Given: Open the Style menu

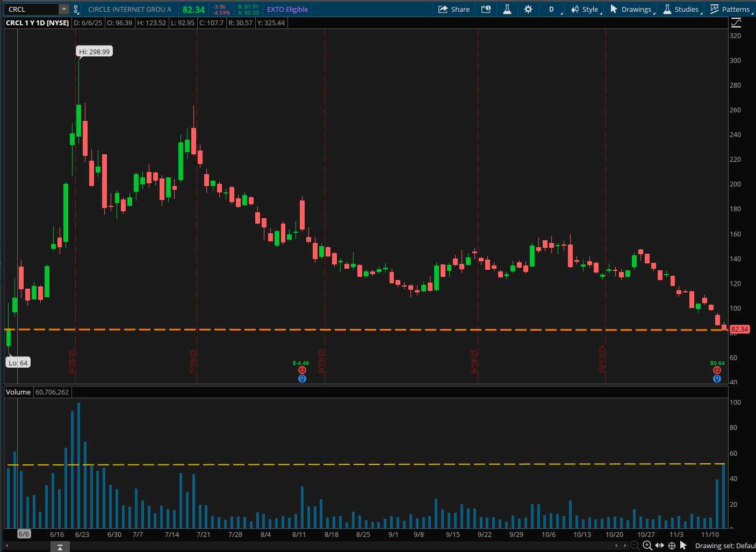Looking at the screenshot, I should 585,9.
